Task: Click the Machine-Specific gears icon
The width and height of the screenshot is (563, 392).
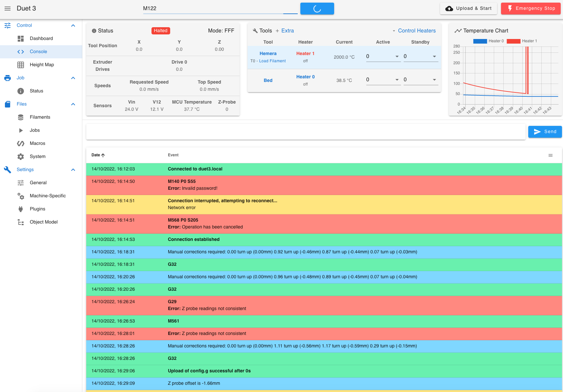Action: pos(21,196)
